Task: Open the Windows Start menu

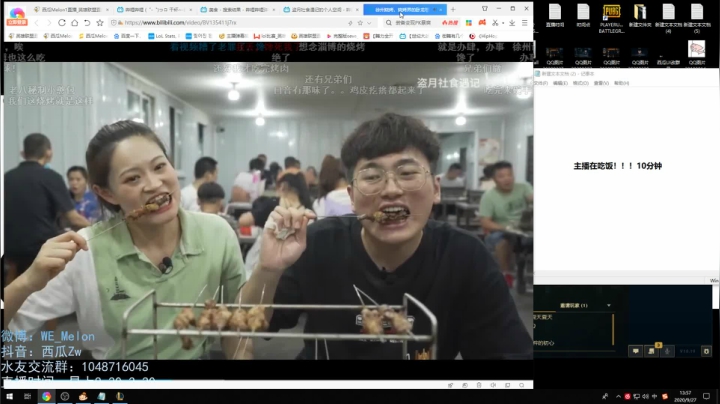Action: pyautogui.click(x=9, y=396)
